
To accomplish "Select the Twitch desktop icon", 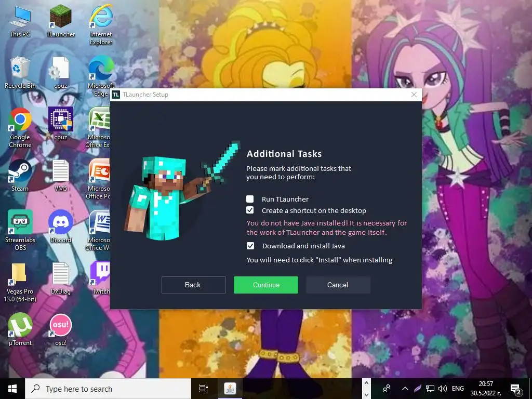I will (100, 278).
